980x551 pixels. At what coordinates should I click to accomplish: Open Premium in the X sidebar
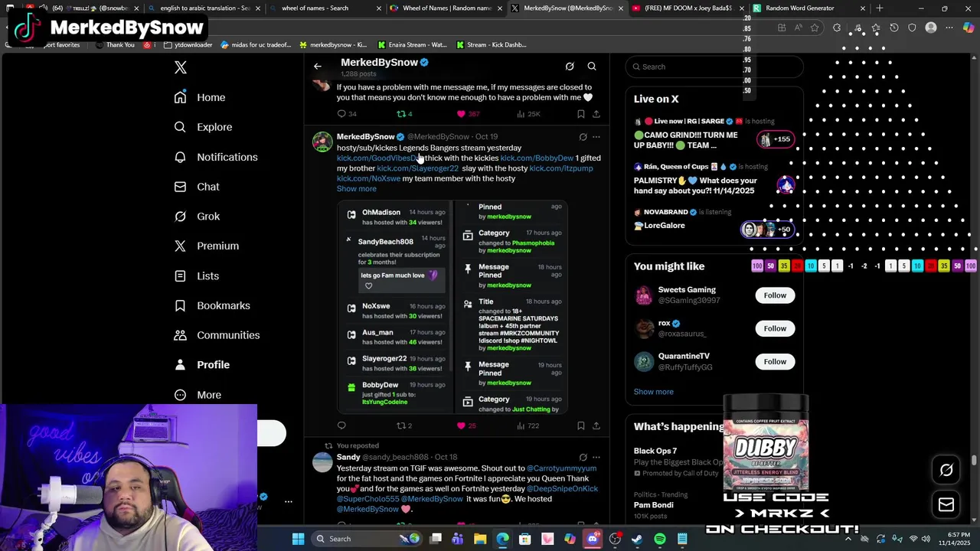tap(207, 246)
